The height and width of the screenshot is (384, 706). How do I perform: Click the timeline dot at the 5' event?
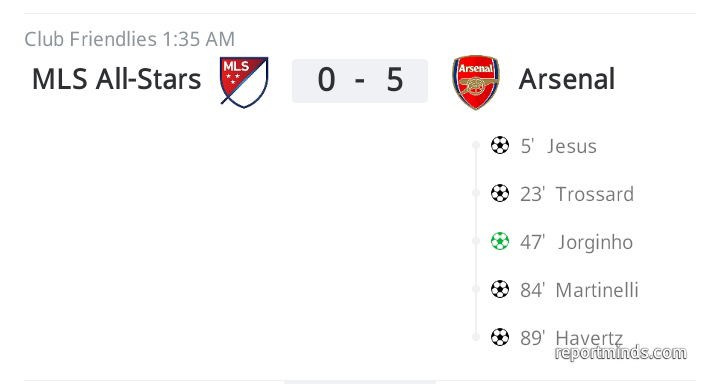(476, 145)
